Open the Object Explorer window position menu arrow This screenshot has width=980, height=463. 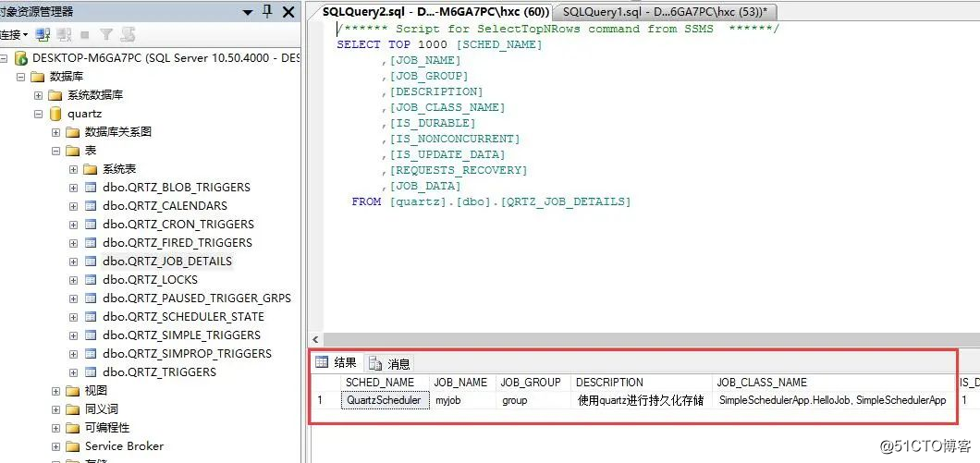coord(248,13)
